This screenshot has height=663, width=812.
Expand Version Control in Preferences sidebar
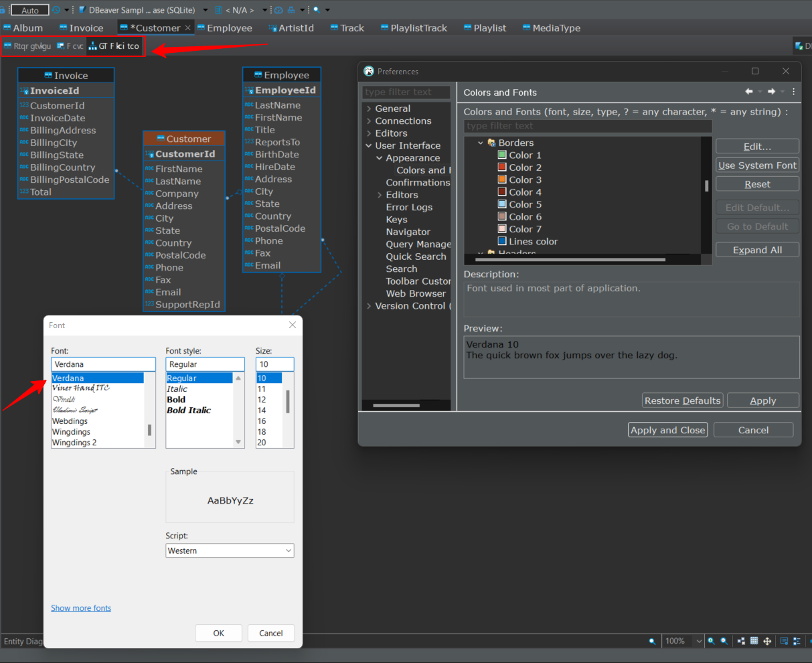[369, 305]
